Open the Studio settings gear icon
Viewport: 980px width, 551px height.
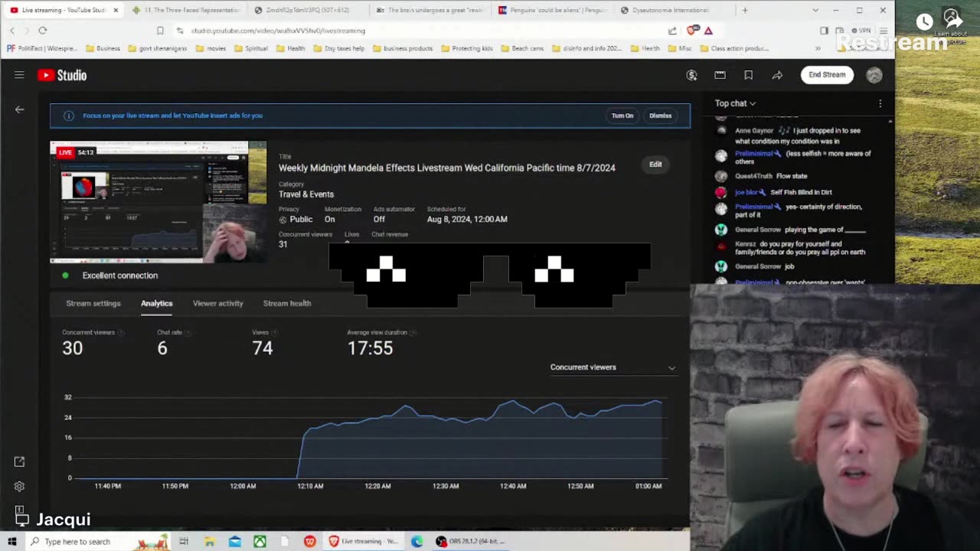[19, 487]
